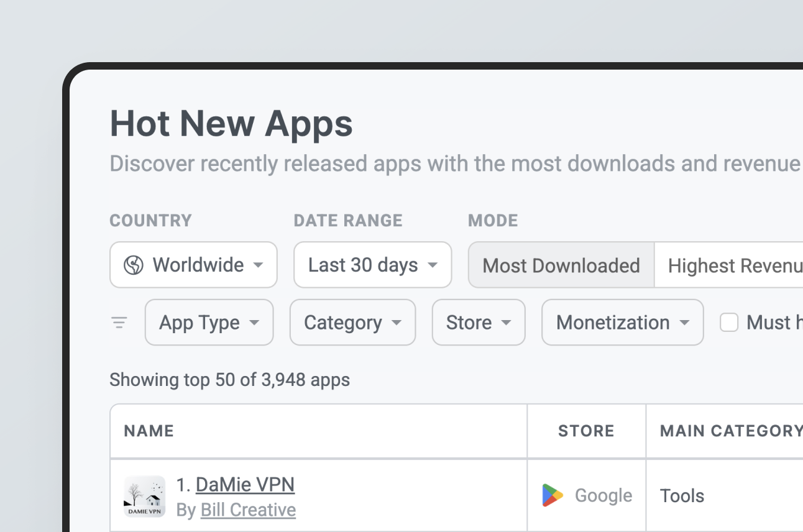Switch to the Most Downloaded mode
The height and width of the screenshot is (532, 803).
click(561, 265)
